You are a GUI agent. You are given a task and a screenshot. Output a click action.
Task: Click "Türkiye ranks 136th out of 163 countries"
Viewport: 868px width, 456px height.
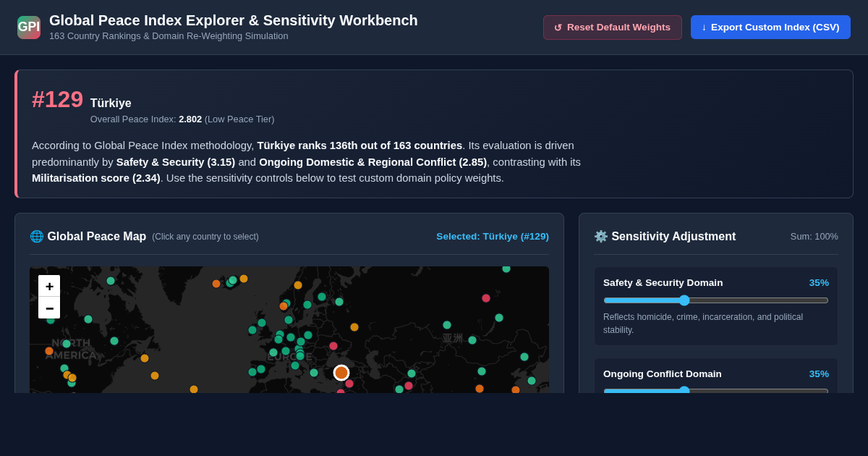(x=359, y=145)
